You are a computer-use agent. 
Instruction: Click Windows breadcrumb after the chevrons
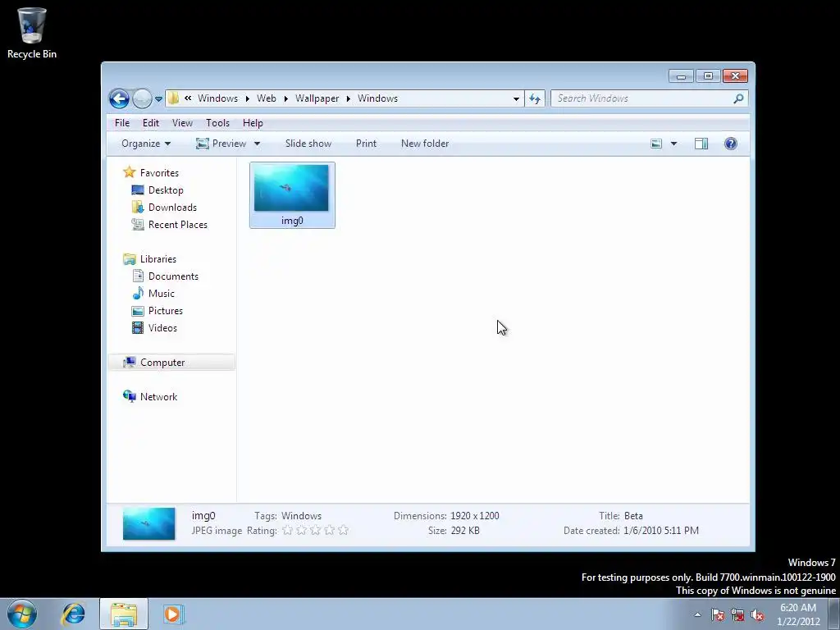click(217, 98)
